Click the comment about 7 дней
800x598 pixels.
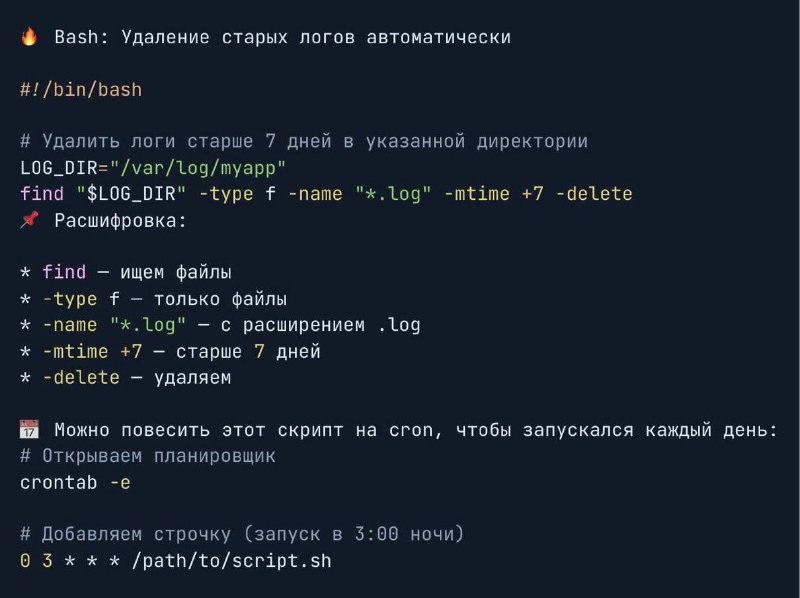pyautogui.click(x=304, y=141)
